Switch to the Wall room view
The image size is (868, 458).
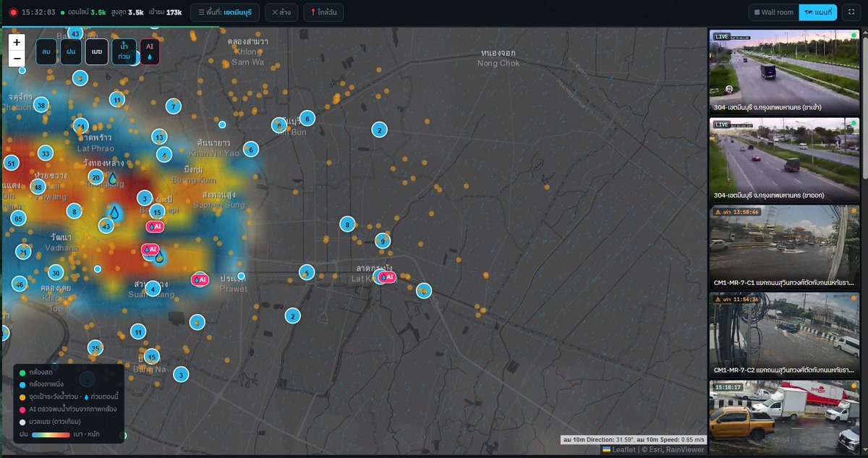[774, 12]
